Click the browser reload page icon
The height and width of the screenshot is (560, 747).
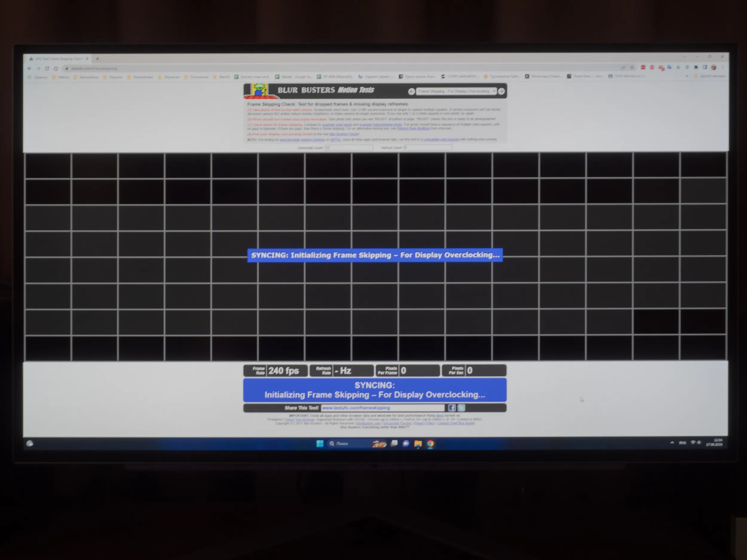click(x=47, y=68)
